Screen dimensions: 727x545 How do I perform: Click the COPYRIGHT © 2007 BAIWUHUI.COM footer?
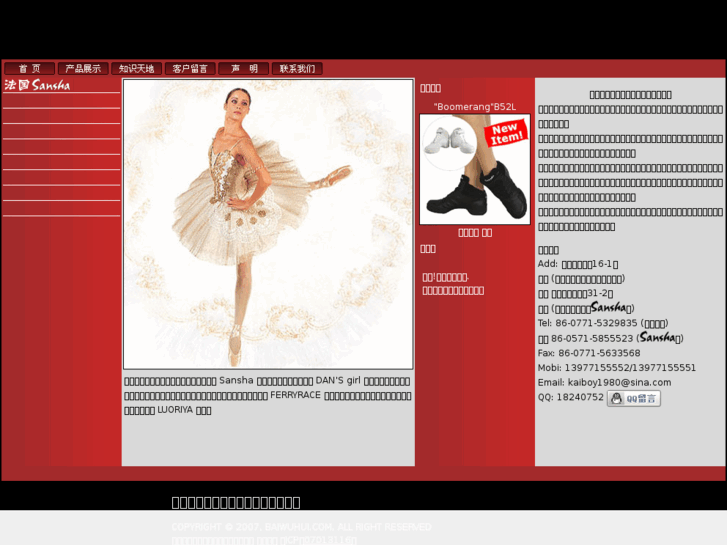click(x=301, y=527)
